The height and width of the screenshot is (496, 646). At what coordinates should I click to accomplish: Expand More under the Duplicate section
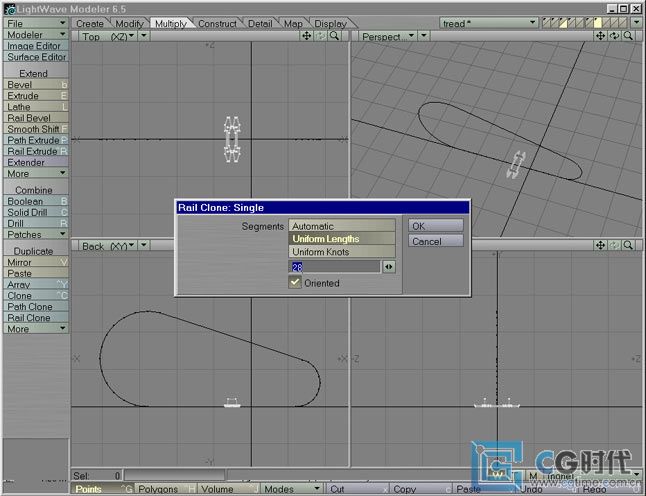click(x=36, y=329)
